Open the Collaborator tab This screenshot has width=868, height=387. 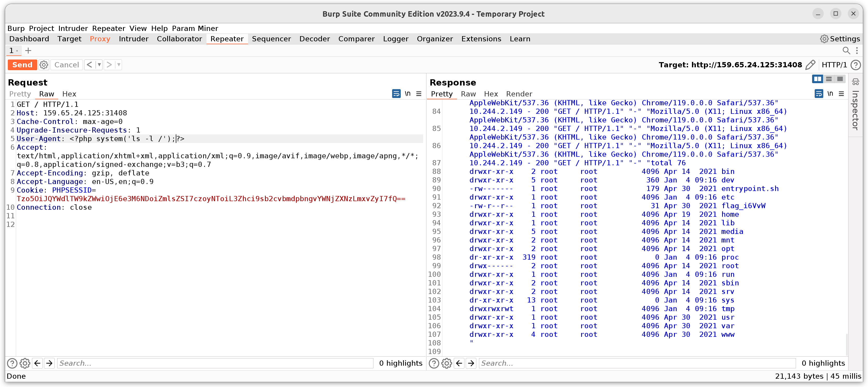(x=180, y=39)
